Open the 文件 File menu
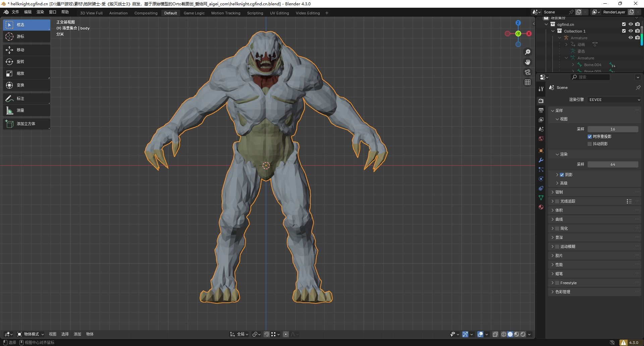 click(x=15, y=12)
